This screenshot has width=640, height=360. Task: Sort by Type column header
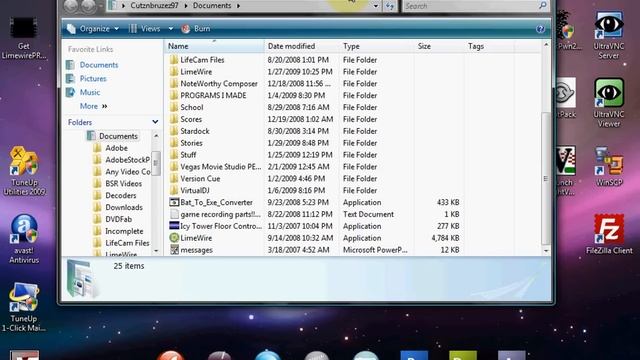click(376, 46)
